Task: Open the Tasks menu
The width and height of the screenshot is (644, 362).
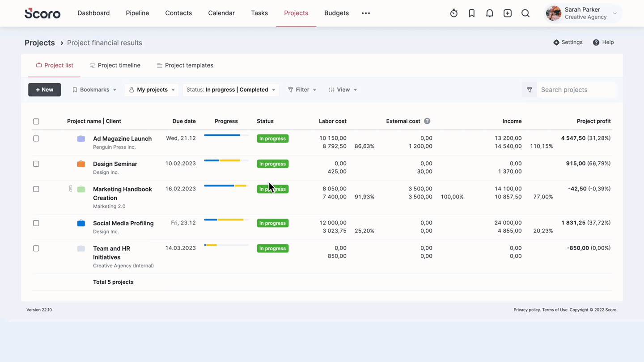Action: click(x=259, y=13)
